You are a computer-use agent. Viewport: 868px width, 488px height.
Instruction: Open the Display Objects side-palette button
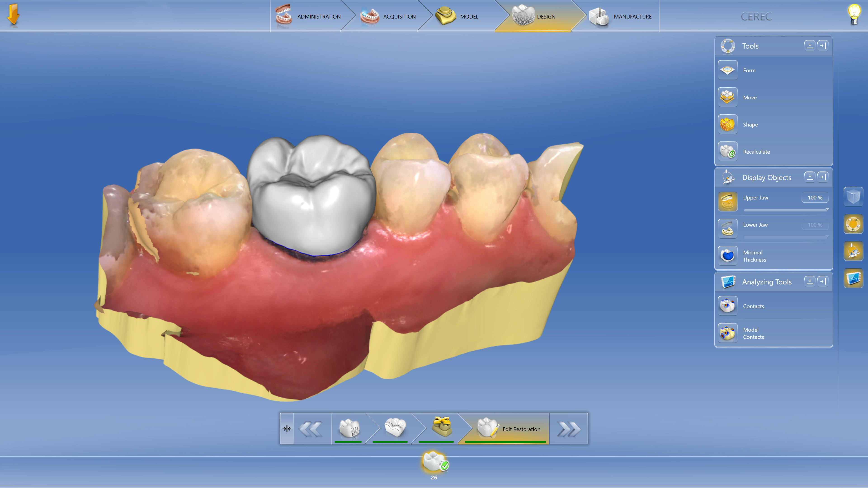pyautogui.click(x=853, y=251)
